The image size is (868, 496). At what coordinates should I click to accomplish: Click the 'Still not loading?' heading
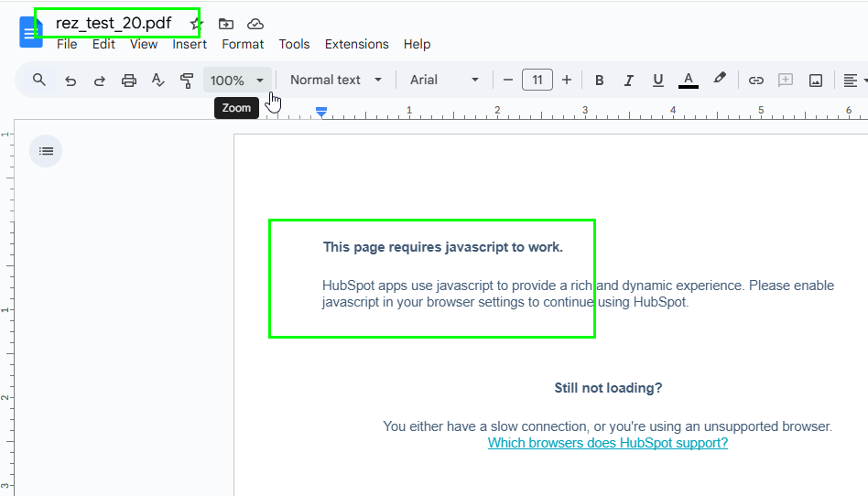(x=608, y=388)
